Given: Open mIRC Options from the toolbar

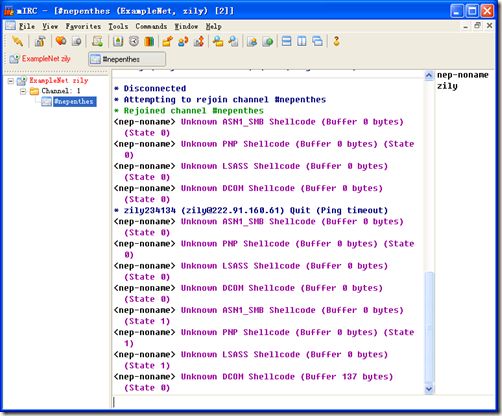Looking at the screenshot, I should pos(40,41).
